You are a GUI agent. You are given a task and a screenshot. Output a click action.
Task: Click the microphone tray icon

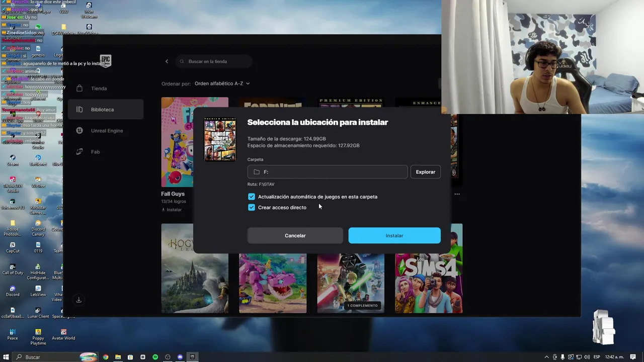click(x=562, y=357)
